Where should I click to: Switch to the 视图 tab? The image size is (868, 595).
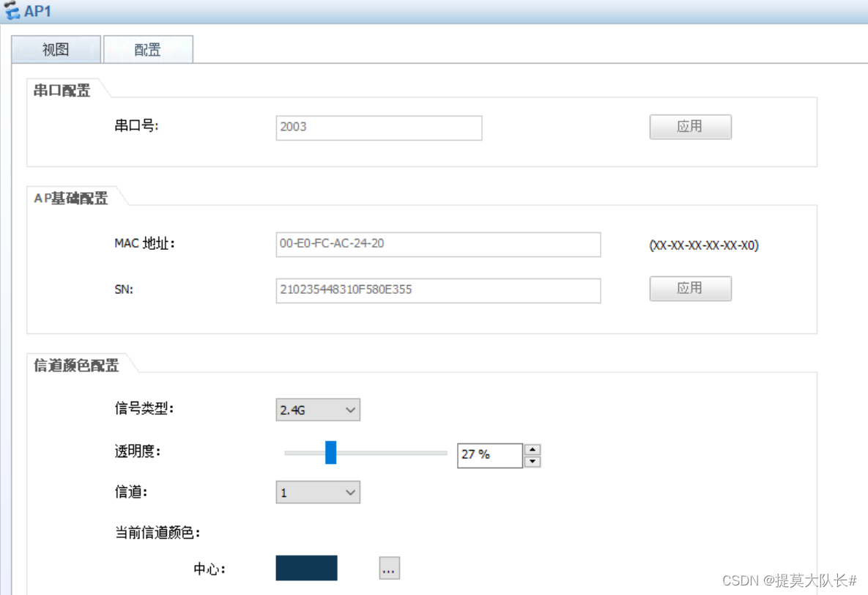click(x=55, y=48)
